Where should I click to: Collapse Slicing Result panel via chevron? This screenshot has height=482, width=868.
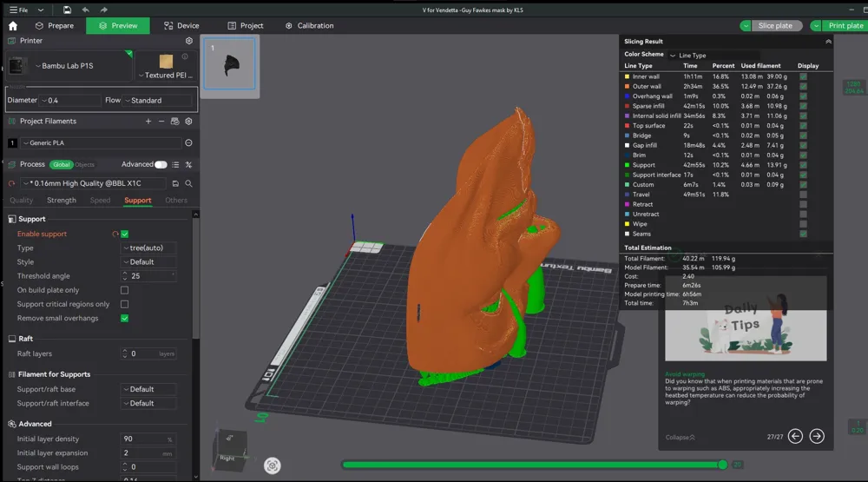pyautogui.click(x=828, y=42)
